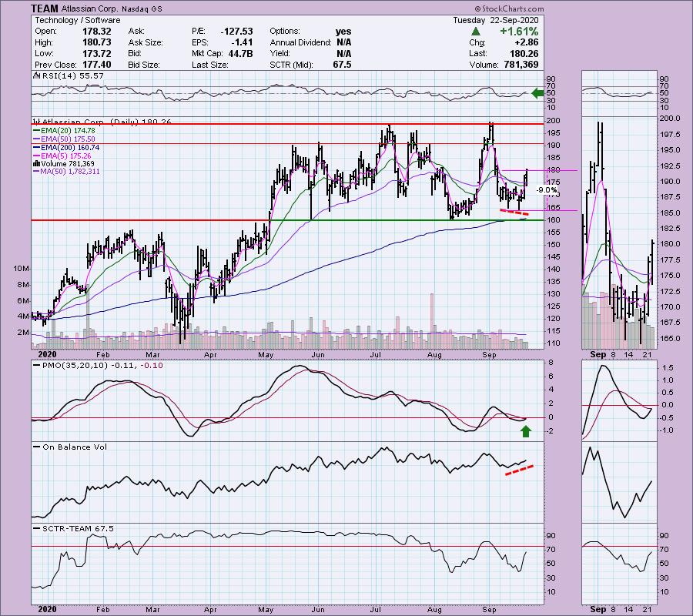
Task: Click the Volume 781,369 legend entry
Action: click(x=64, y=163)
